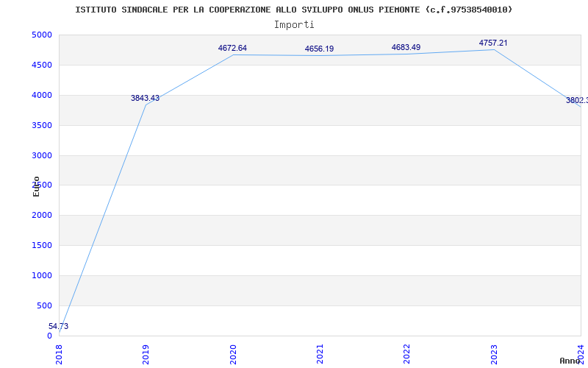Click the 2023 x-axis year label
This screenshot has width=588, height=368.
(x=494, y=355)
